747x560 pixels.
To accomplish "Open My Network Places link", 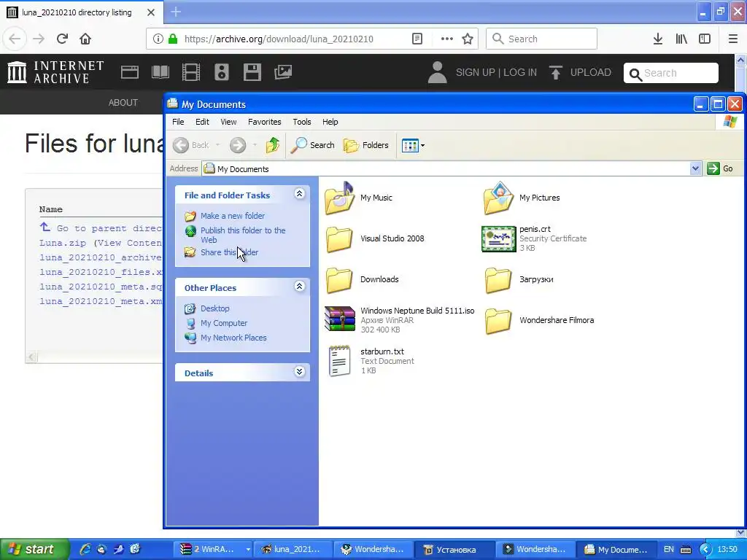I will (233, 338).
